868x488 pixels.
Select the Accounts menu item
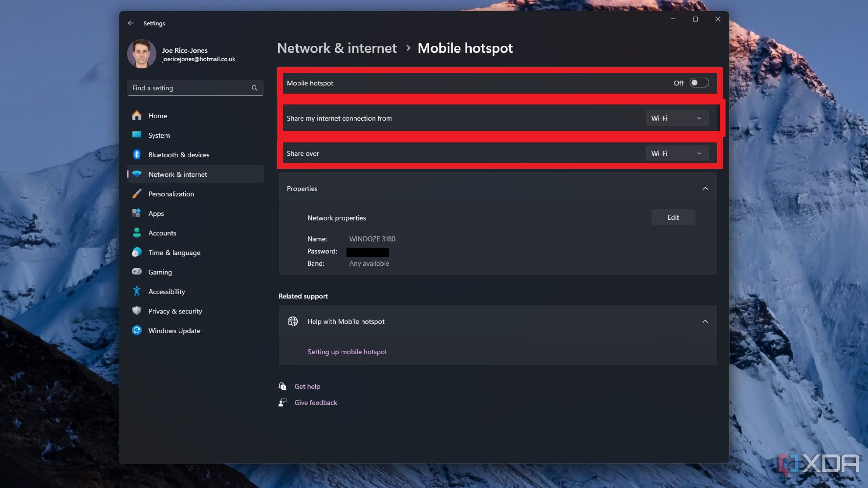162,232
